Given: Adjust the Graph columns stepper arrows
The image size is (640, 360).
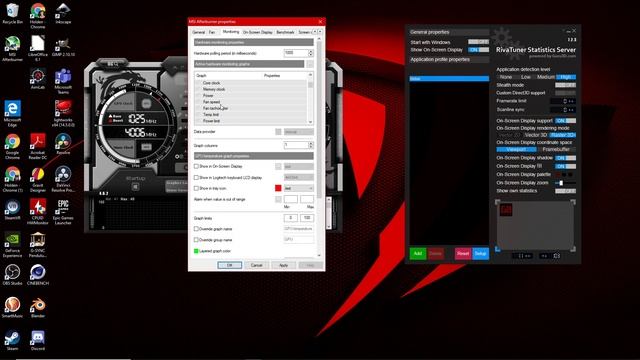Looking at the screenshot, I should pos(311,145).
